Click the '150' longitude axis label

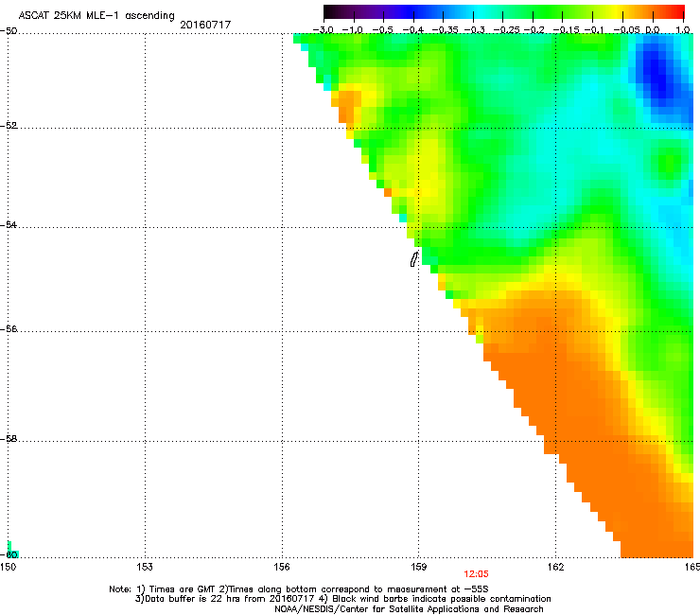click(x=8, y=567)
